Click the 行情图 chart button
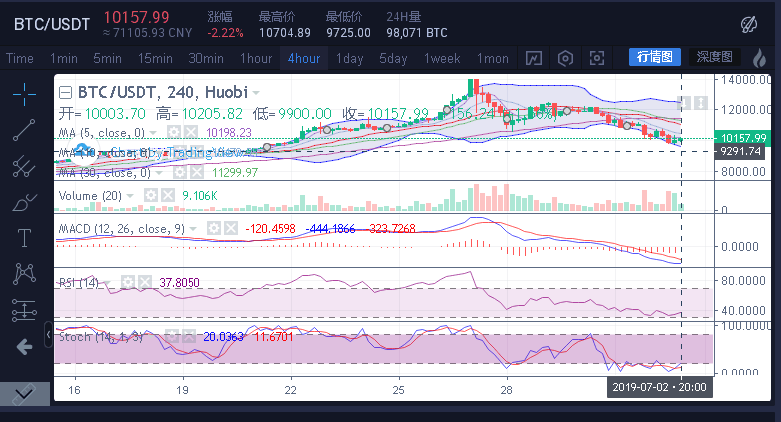Viewport: 781px width, 422px height. click(x=655, y=57)
